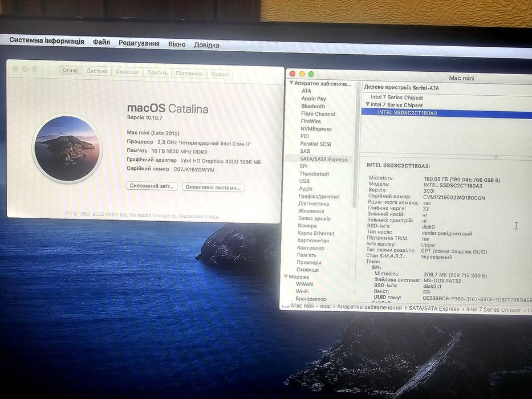The height and width of the screenshot is (399, 532).
Task: Open the Системна інформація app menu
Action: 47,40
